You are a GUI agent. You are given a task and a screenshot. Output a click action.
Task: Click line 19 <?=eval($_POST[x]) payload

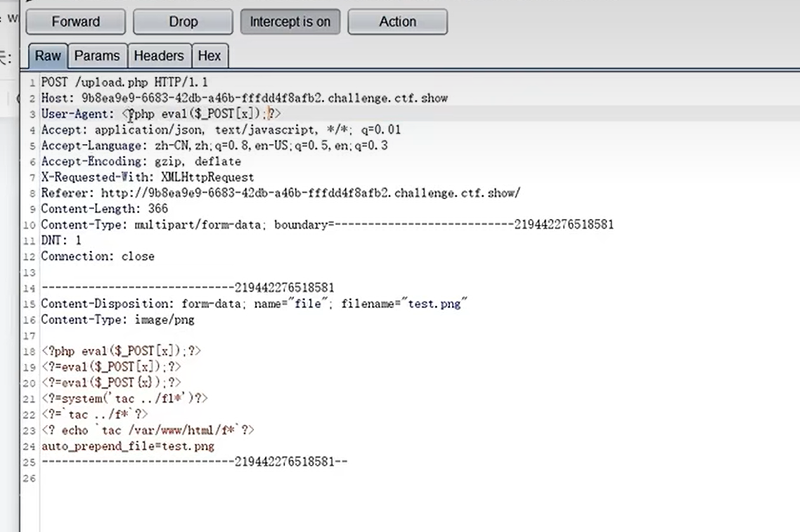click(x=112, y=367)
